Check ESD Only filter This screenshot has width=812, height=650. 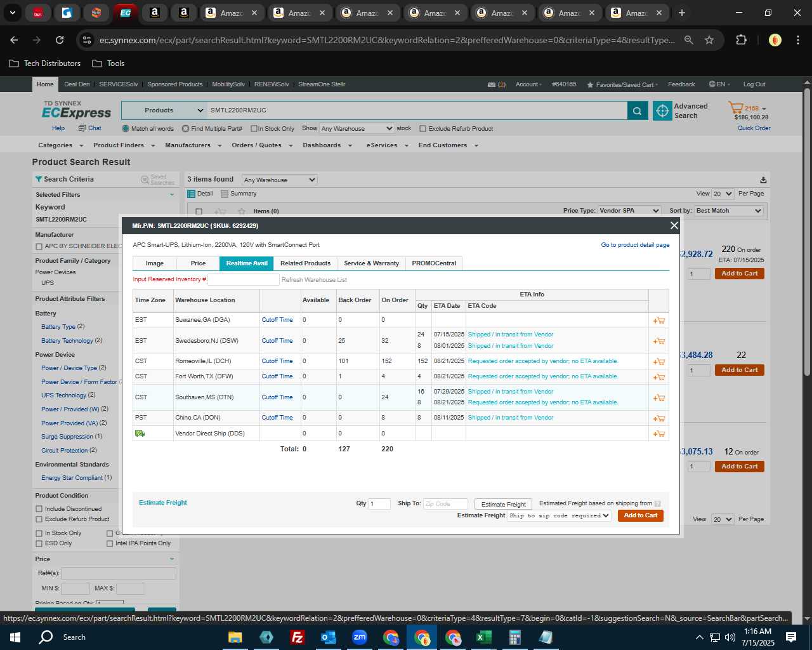[x=39, y=543]
